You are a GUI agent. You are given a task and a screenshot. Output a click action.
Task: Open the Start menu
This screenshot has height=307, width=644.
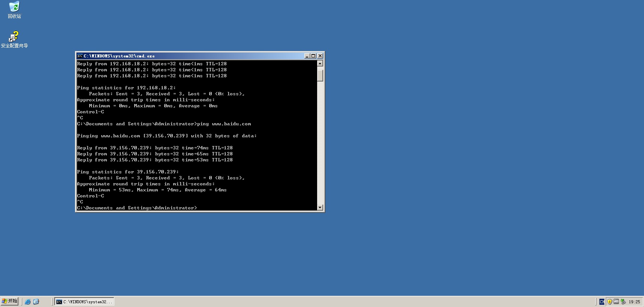(10, 301)
